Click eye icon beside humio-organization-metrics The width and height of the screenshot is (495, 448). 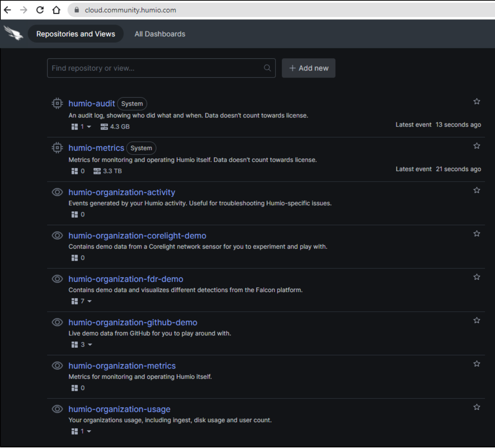point(57,366)
